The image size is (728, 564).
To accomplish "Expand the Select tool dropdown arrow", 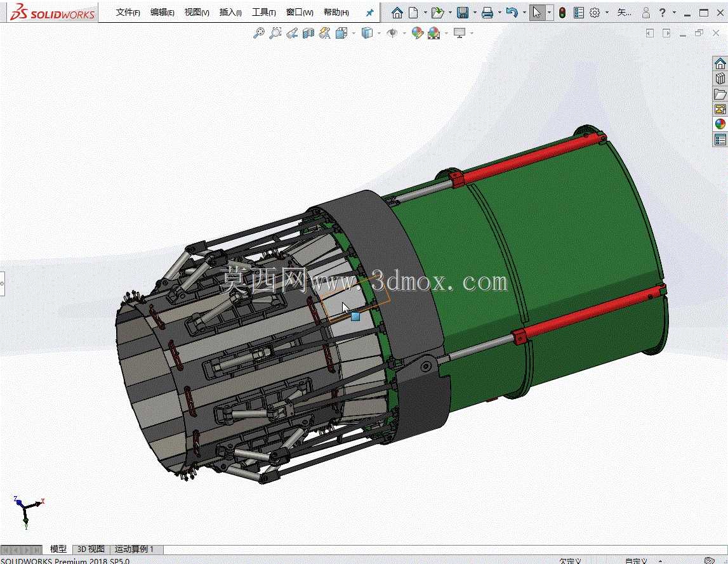I will [x=549, y=13].
